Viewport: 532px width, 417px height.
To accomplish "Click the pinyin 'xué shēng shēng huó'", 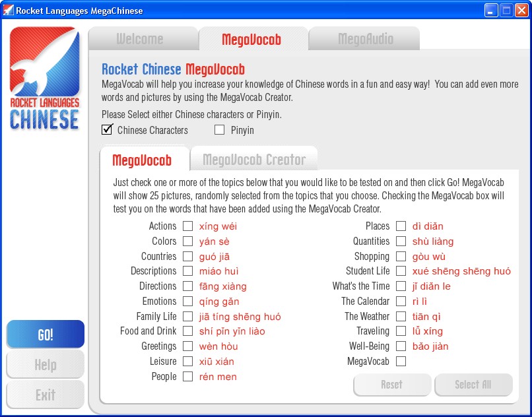I will click(461, 271).
